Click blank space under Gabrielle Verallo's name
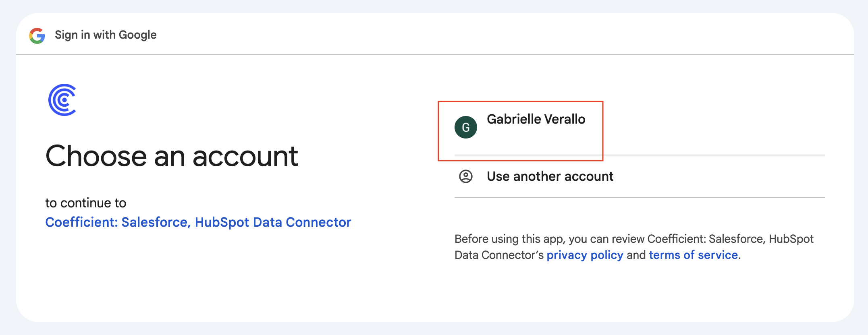This screenshot has width=868, height=335. coord(536,139)
